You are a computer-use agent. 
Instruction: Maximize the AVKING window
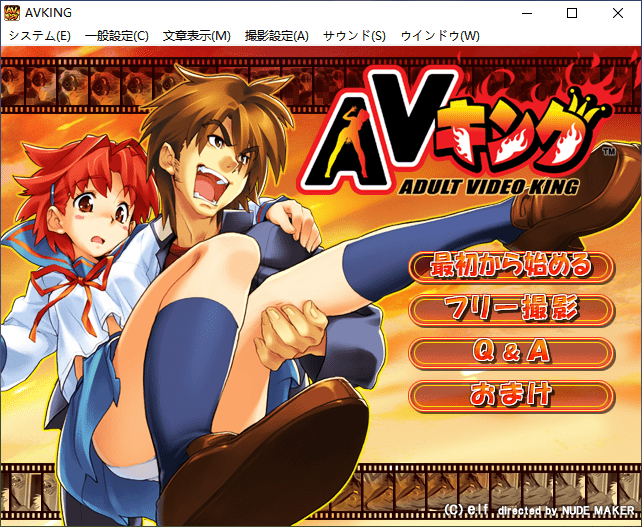pyautogui.click(x=572, y=13)
